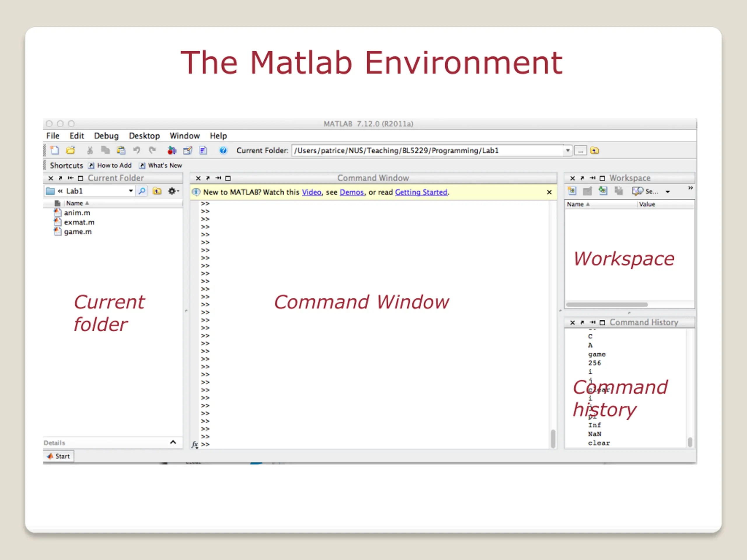Viewport: 747px width, 560px height.
Task: Click the Copy icon in toolbar
Action: 105,150
